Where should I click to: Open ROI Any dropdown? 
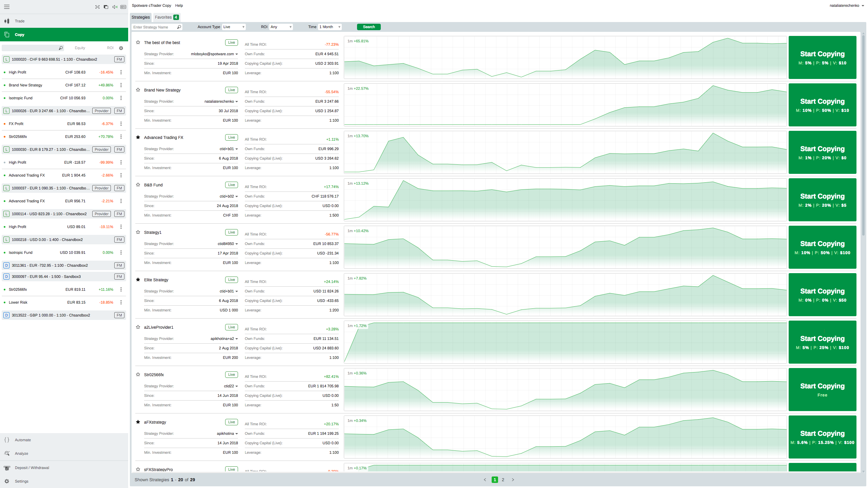click(x=281, y=27)
